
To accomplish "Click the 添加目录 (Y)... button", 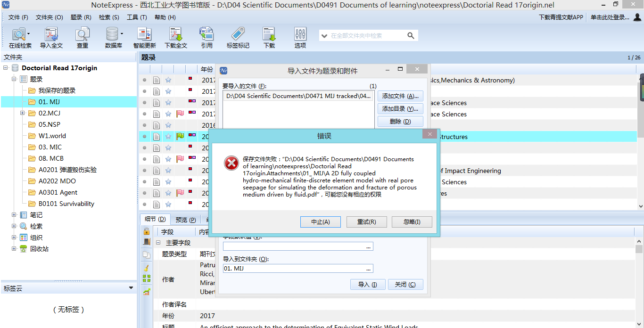I will [400, 109].
